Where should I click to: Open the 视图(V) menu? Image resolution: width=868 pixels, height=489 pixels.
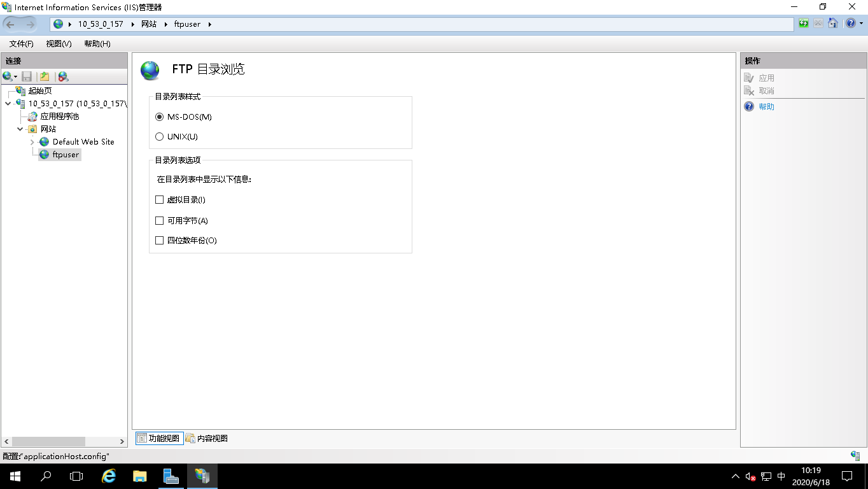[59, 44]
